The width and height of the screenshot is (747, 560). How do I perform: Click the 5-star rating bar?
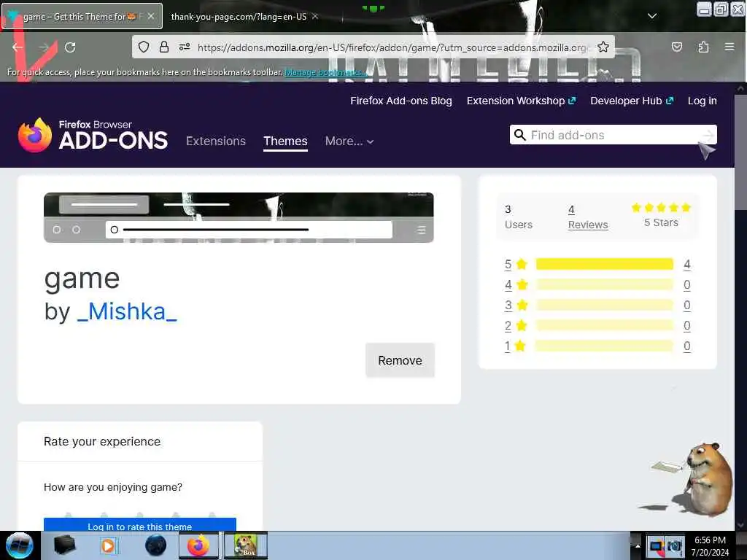click(605, 264)
